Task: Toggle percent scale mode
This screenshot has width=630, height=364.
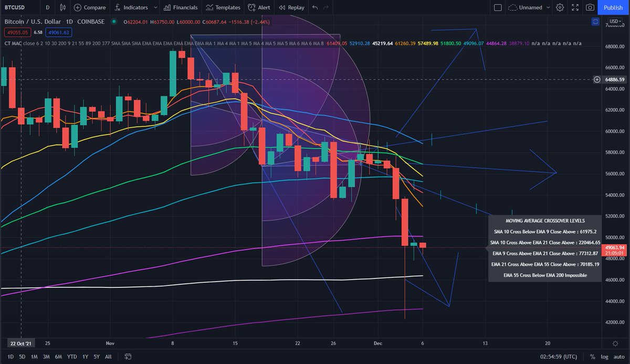Action: click(x=592, y=357)
